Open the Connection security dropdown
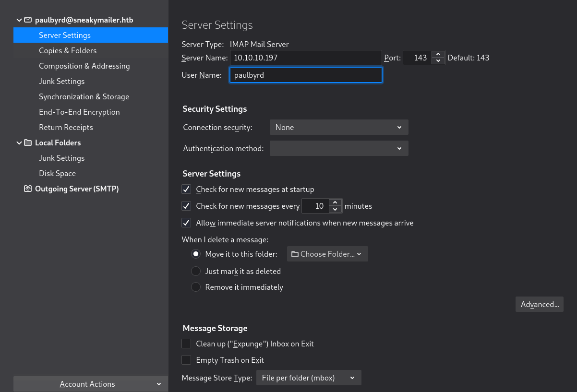Viewport: 577px width, 392px height. tap(338, 128)
